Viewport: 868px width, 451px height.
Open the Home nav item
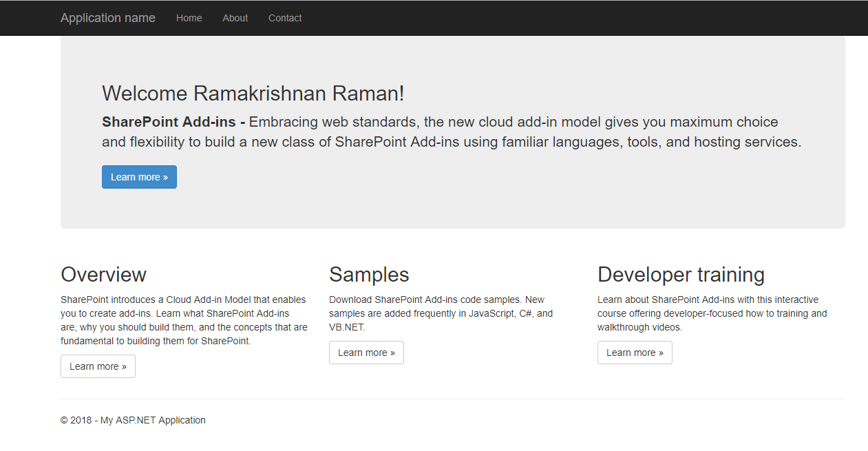[189, 18]
